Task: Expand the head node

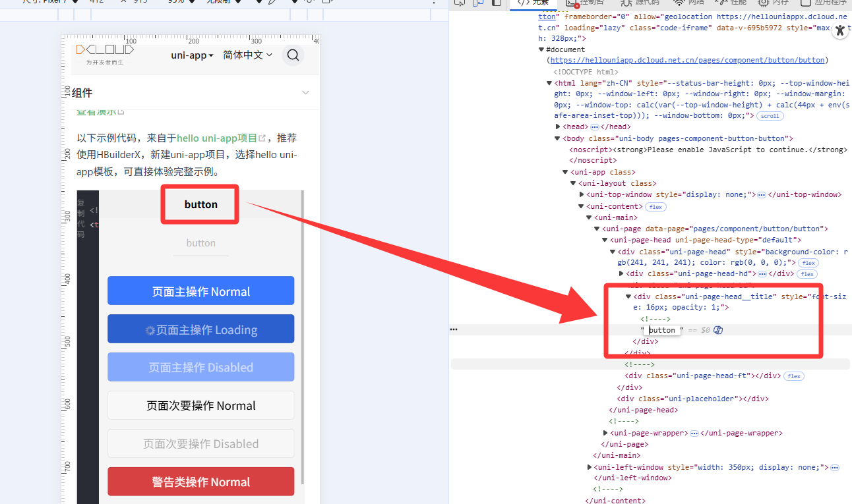Action: (558, 126)
